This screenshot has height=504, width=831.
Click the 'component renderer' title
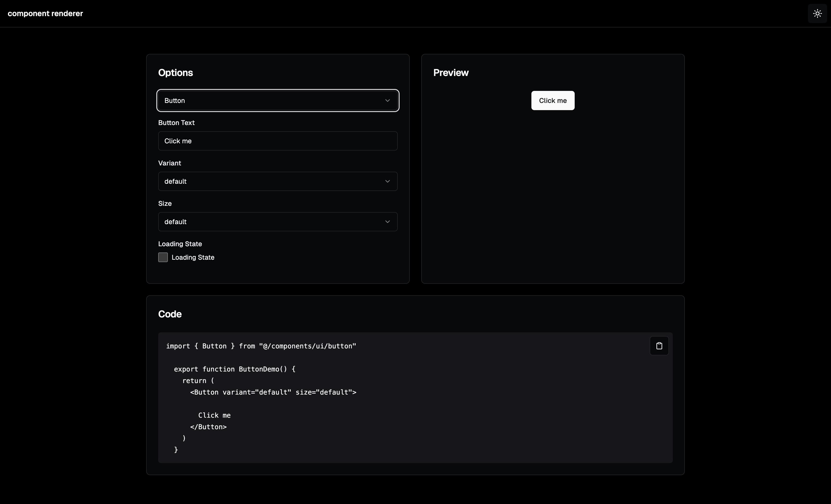[x=45, y=13]
